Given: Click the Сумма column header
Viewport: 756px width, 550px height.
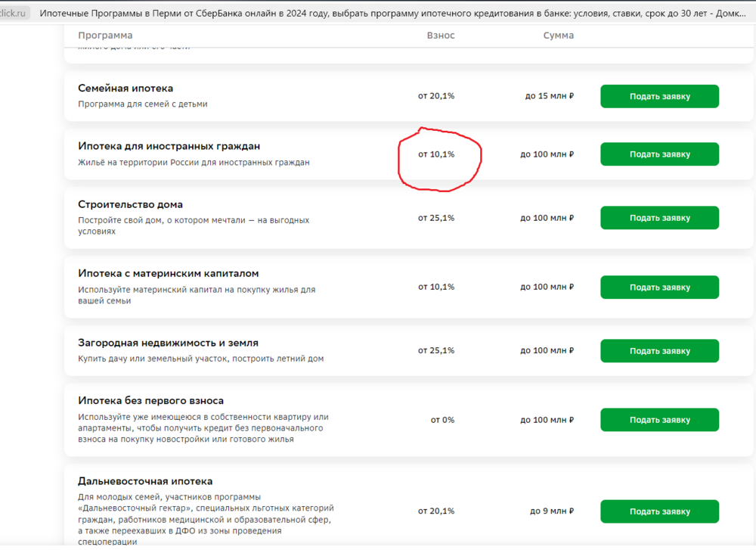Looking at the screenshot, I should tap(559, 36).
